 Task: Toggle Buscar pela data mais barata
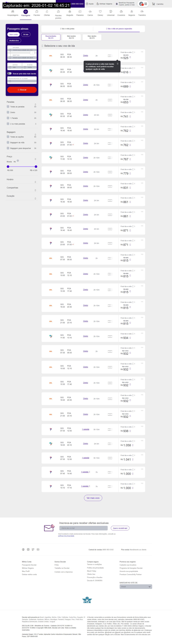[10, 74]
